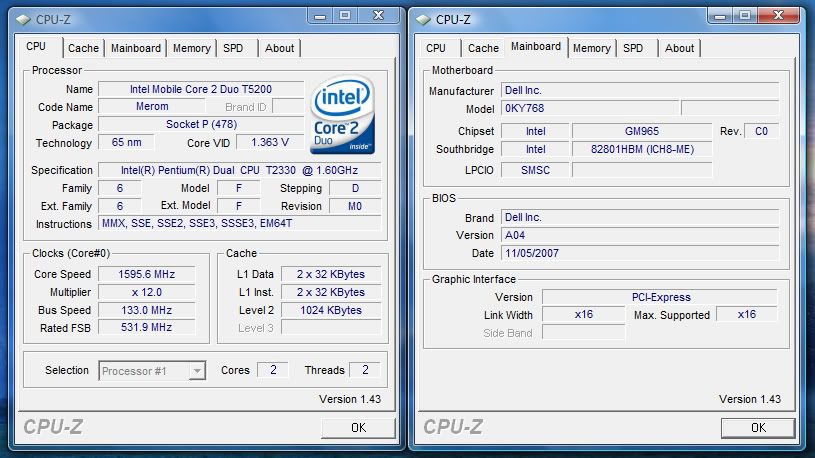Click Bus Speed value '133.0 MHz'
Screen dimensions: 815x458
(x=147, y=310)
